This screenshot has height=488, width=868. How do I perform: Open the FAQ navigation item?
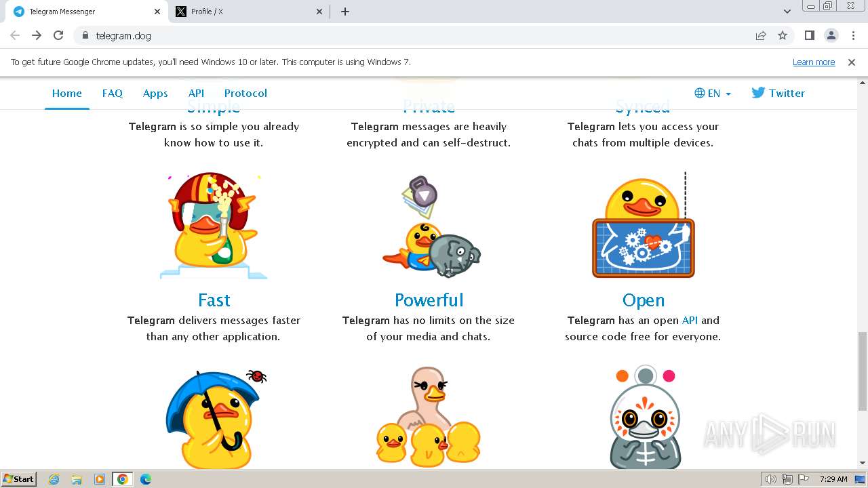113,94
